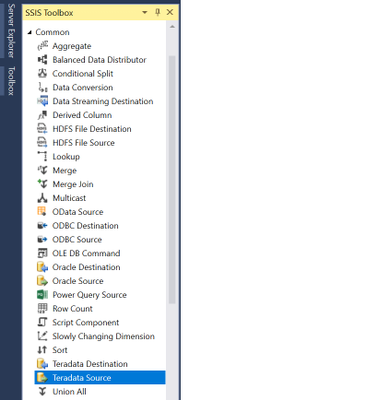Viewport: 365px width, 400px height.
Task: Select 'Lookup' label text
Action: click(x=66, y=157)
